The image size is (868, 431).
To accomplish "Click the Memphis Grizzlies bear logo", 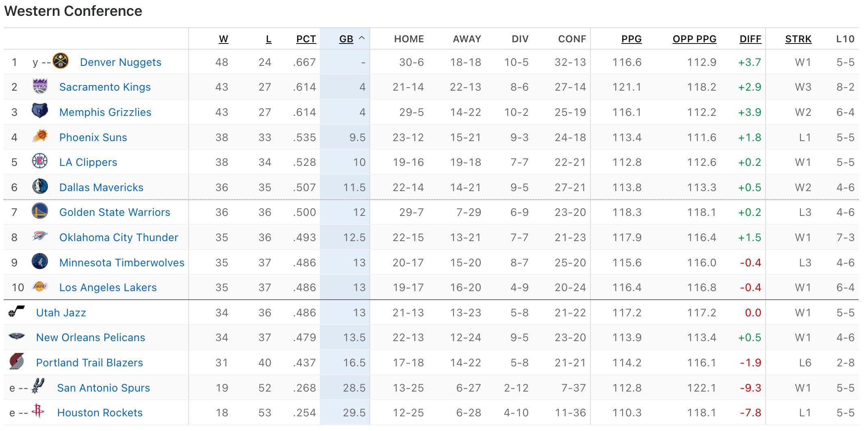I will coord(40,111).
